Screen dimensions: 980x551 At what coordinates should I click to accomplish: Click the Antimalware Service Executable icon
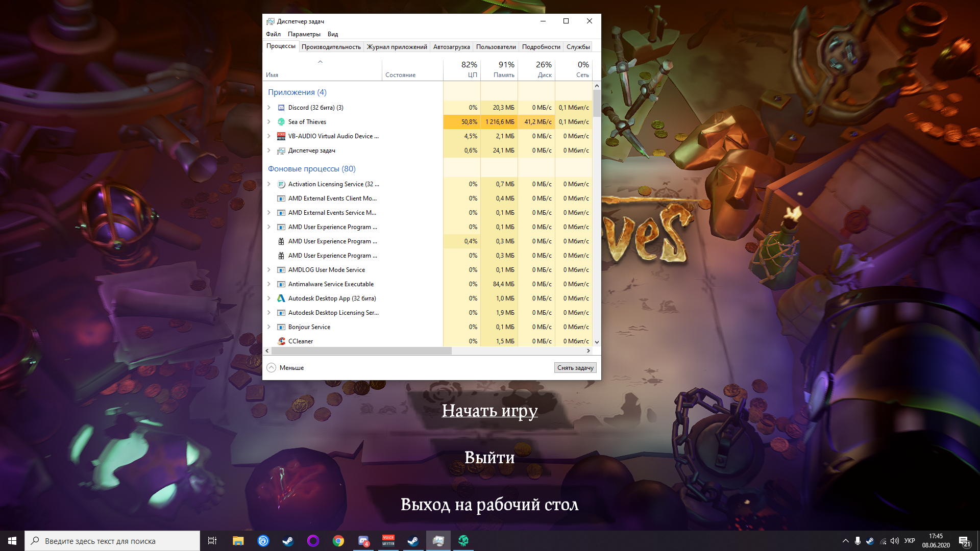(281, 284)
